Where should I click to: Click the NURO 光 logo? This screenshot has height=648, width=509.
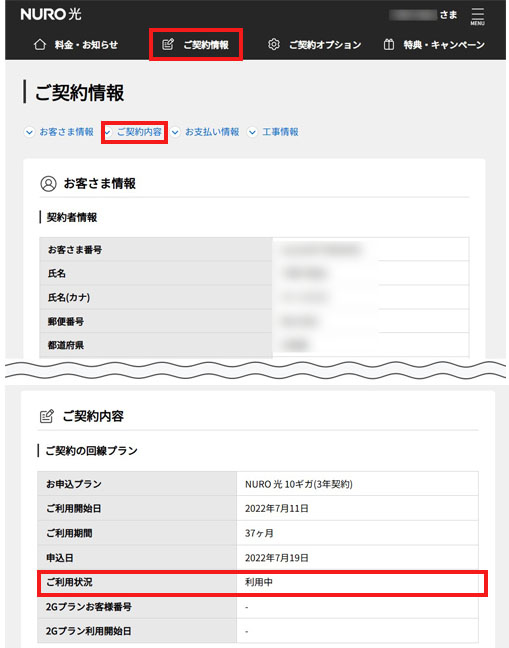pos(51,14)
